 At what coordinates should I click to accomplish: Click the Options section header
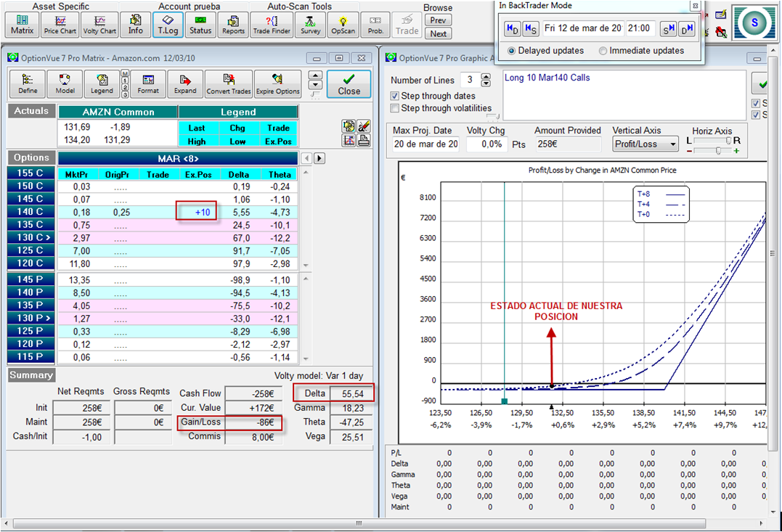point(31,157)
